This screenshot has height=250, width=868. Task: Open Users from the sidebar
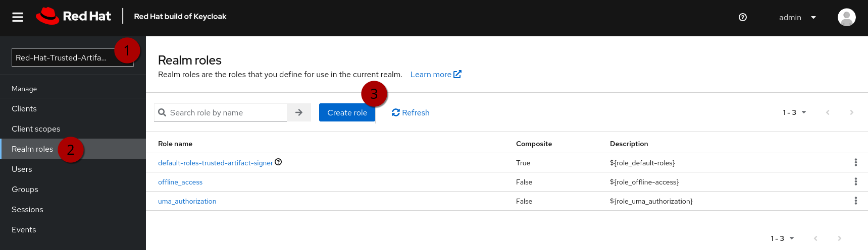pos(22,169)
